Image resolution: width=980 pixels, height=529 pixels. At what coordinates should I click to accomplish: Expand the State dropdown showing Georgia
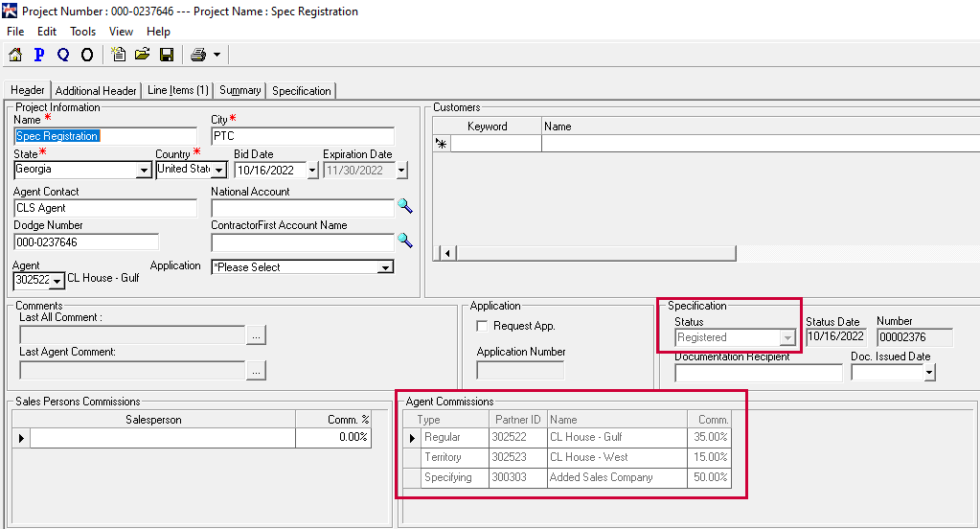pyautogui.click(x=145, y=171)
